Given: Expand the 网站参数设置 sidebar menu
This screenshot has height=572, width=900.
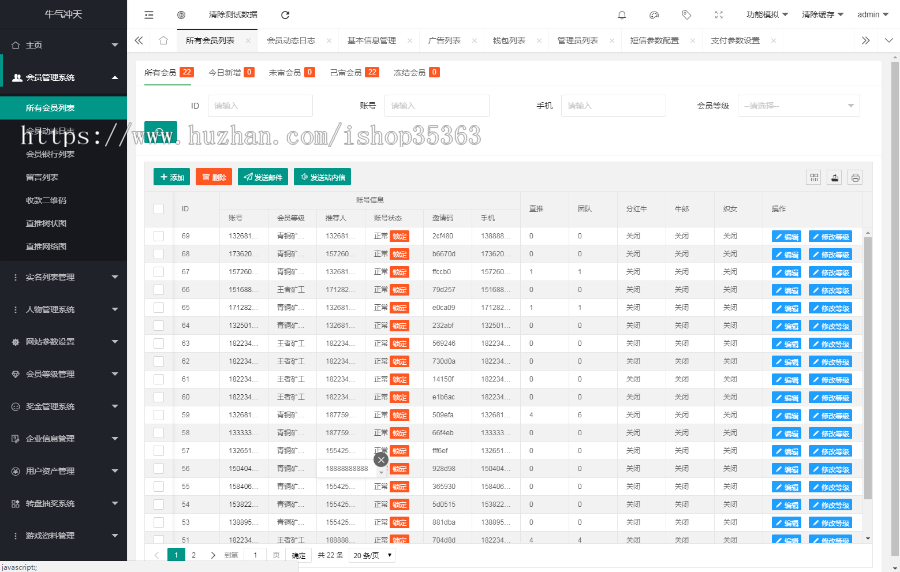Looking at the screenshot, I should [64, 342].
